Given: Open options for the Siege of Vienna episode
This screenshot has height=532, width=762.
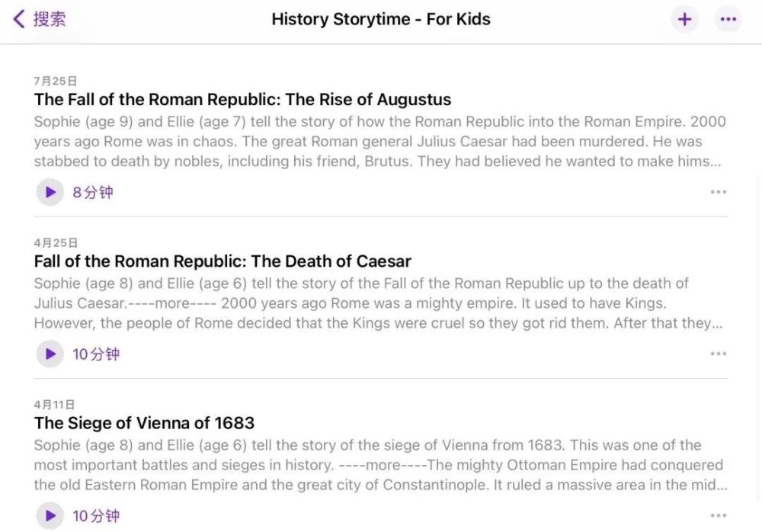Looking at the screenshot, I should pyautogui.click(x=718, y=515).
